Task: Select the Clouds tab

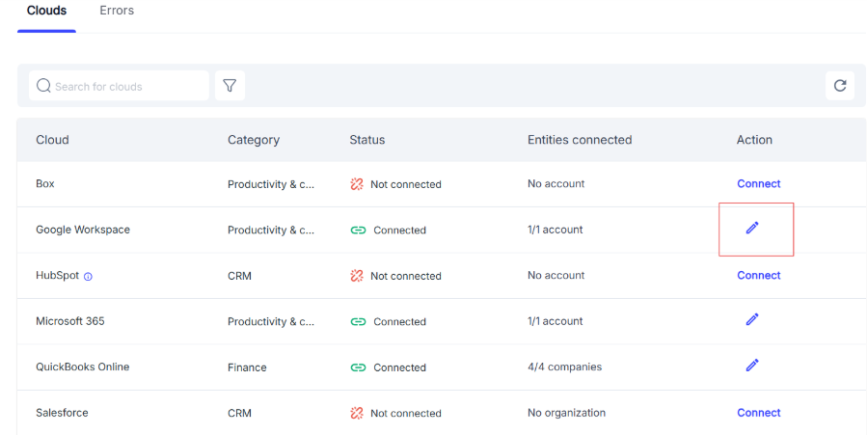Action: coord(46,11)
